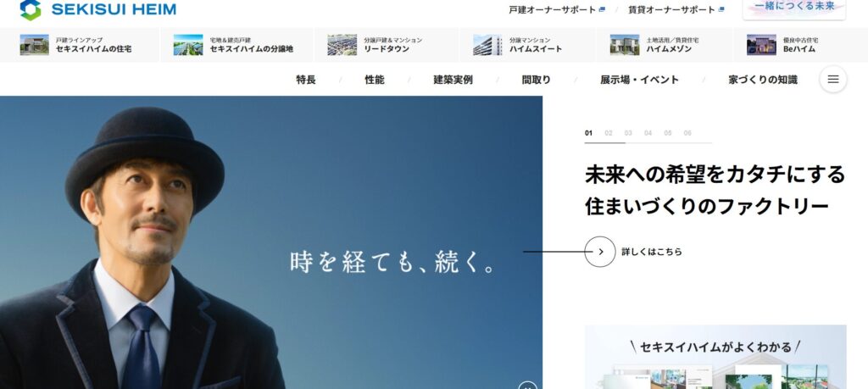Viewport: 868px width, 389px height.
Task: Open 賃貸オーナーサポート link
Action: 671,9
